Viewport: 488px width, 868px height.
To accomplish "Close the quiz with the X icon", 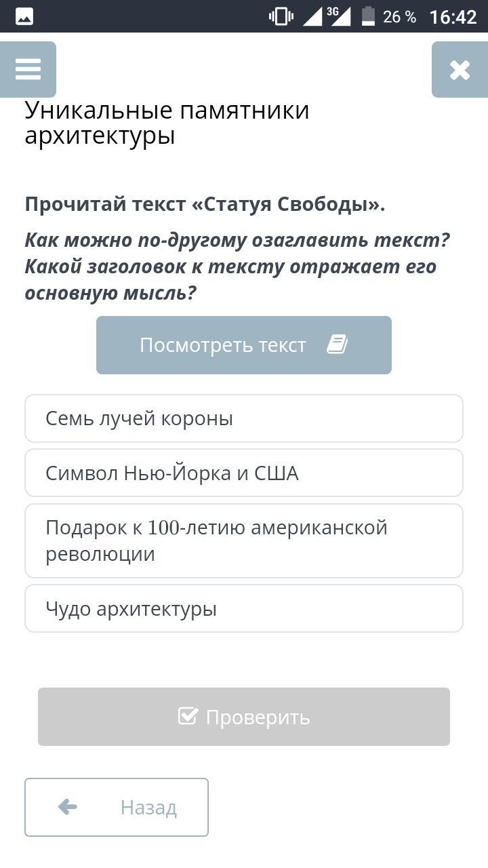I will (x=460, y=69).
